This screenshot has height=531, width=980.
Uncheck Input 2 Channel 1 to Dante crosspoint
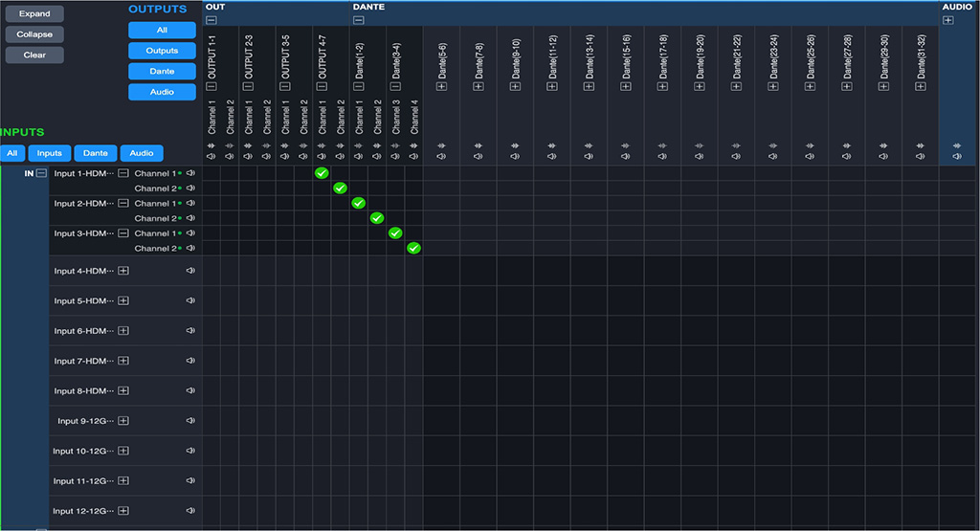coord(358,203)
